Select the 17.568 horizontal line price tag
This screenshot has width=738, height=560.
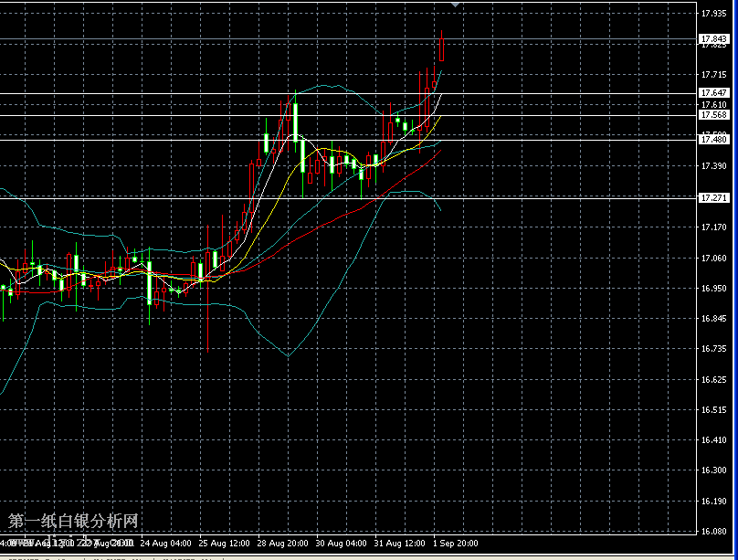[713, 115]
